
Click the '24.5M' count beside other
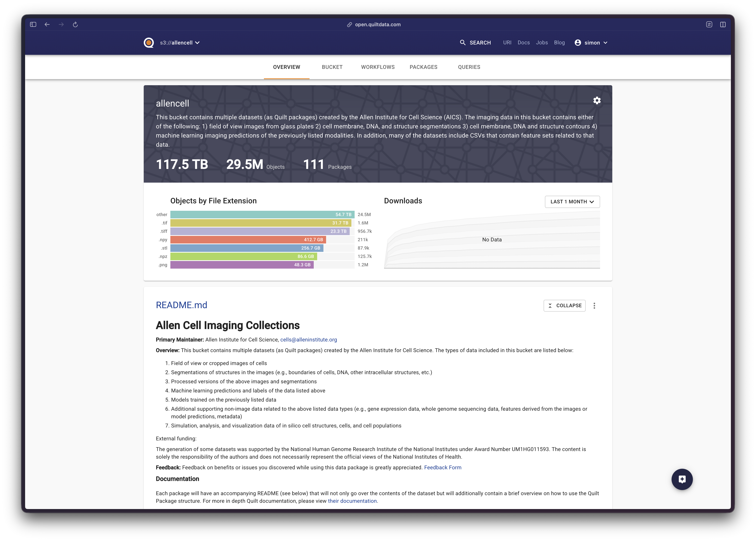[364, 215]
